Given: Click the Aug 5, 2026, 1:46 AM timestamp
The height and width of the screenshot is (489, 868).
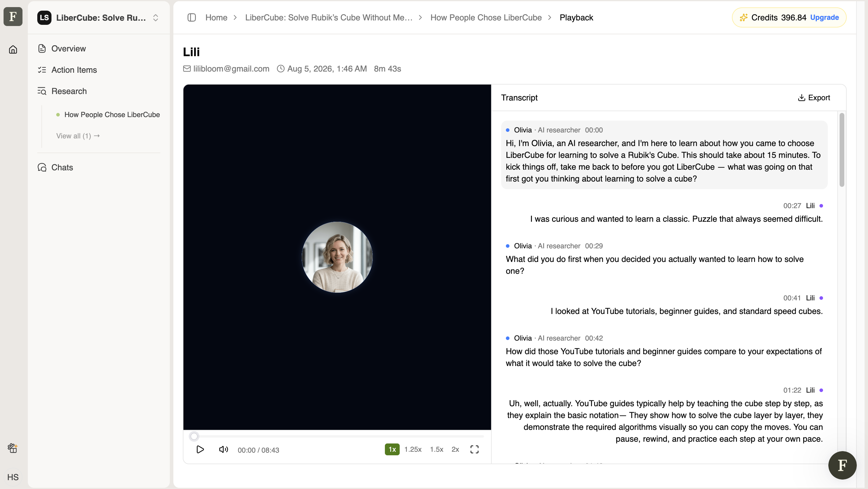Looking at the screenshot, I should coord(327,69).
